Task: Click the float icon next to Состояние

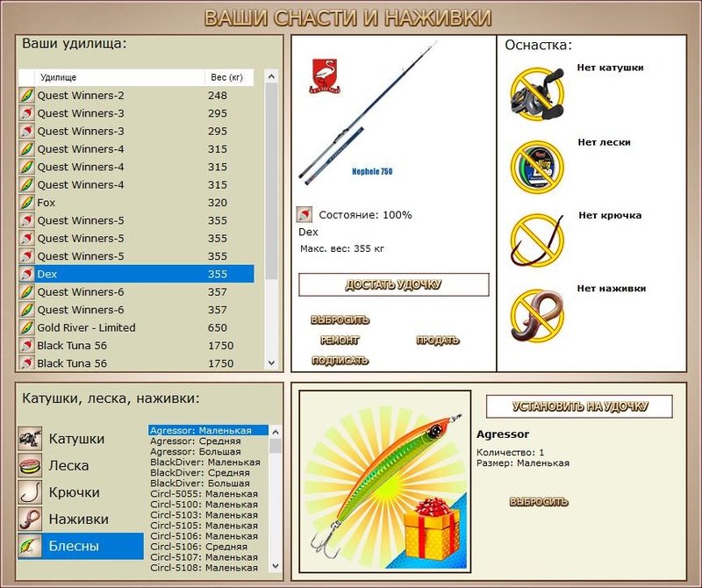Action: [x=304, y=214]
